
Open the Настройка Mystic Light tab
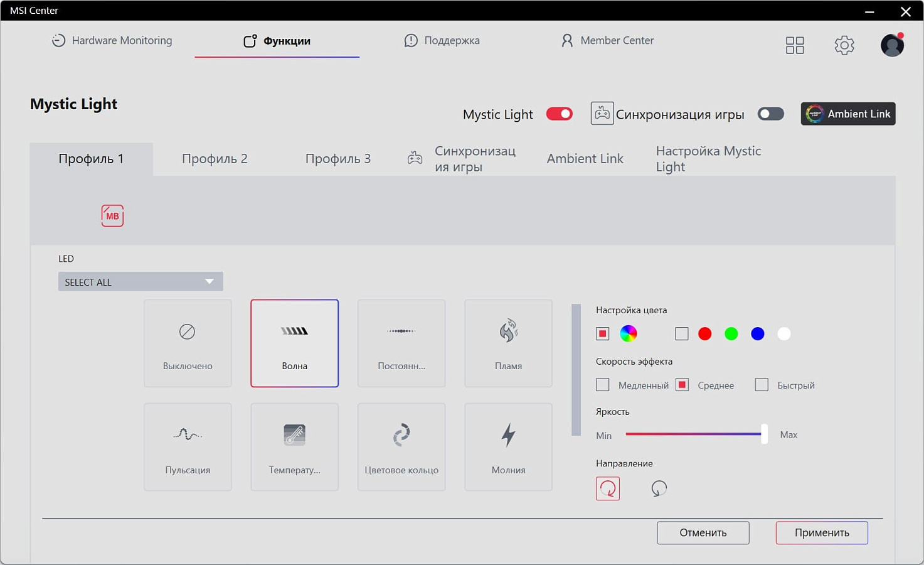[x=709, y=159]
